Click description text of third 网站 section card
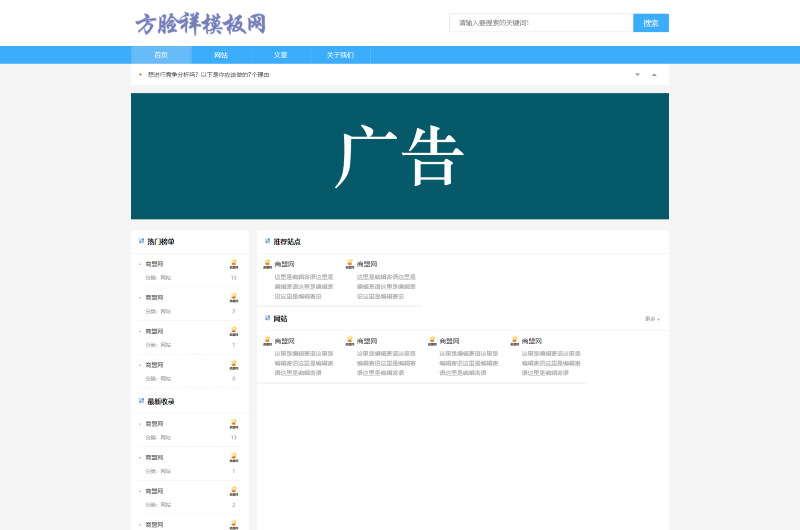 click(469, 363)
